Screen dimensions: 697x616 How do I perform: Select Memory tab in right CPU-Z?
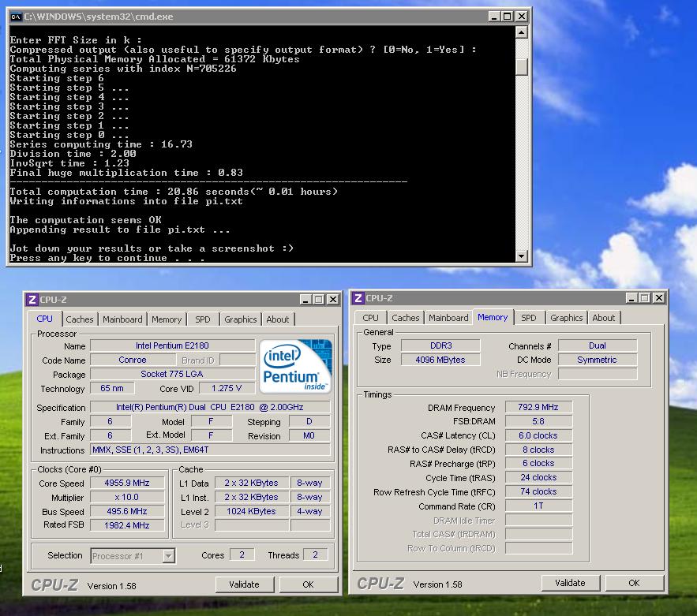click(x=493, y=317)
